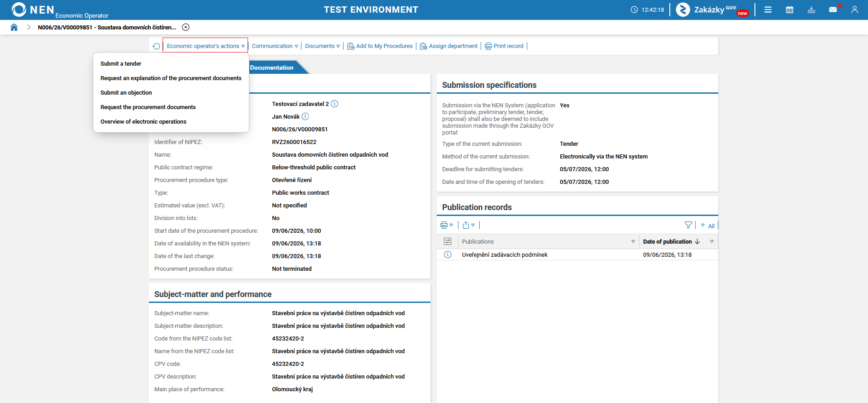Click Print record
The width and height of the screenshot is (868, 403).
pyautogui.click(x=508, y=46)
